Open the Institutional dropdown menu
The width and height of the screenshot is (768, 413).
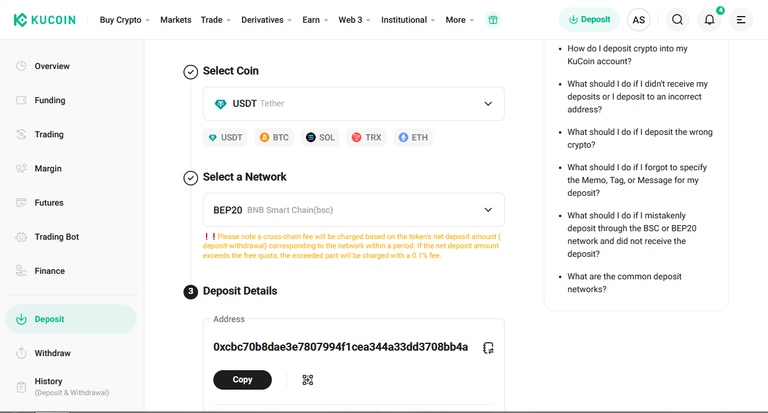click(408, 20)
